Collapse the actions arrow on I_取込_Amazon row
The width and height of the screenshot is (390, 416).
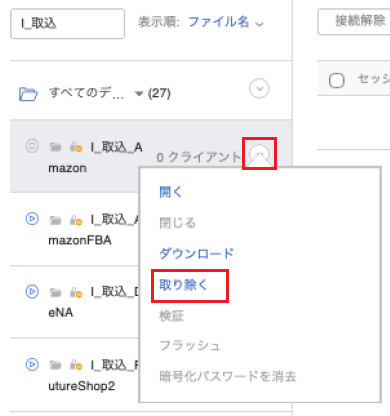click(x=259, y=154)
